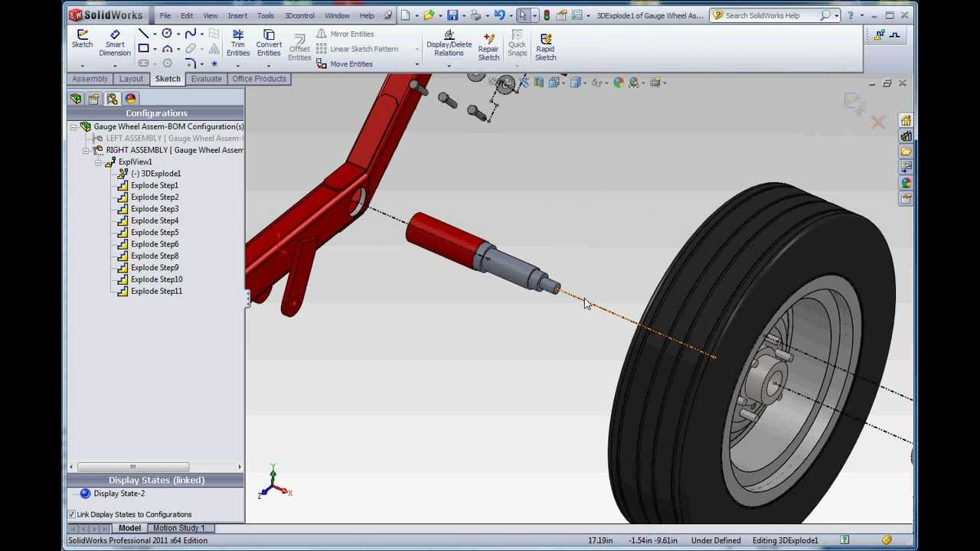Click the Open file icon
This screenshot has width=980, height=551.
click(x=429, y=15)
